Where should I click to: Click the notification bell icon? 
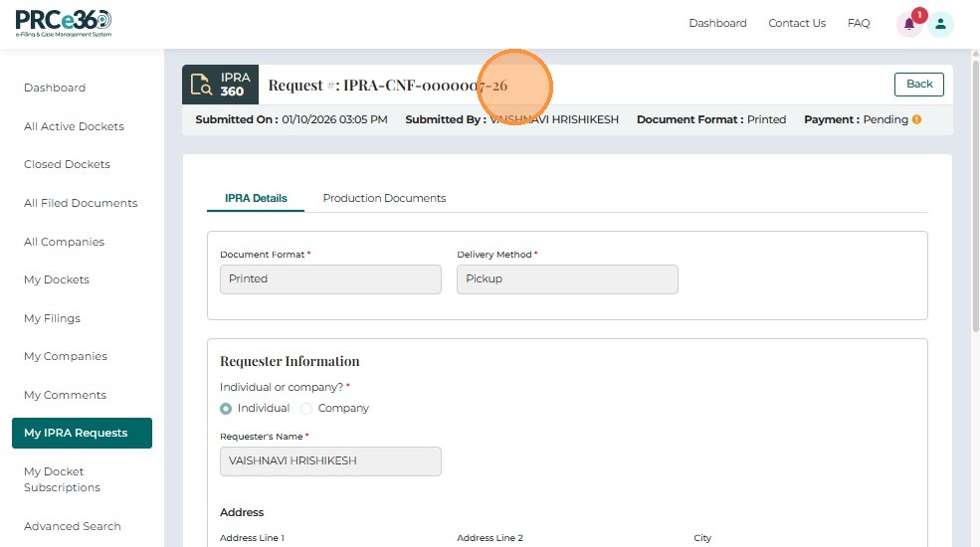point(908,25)
